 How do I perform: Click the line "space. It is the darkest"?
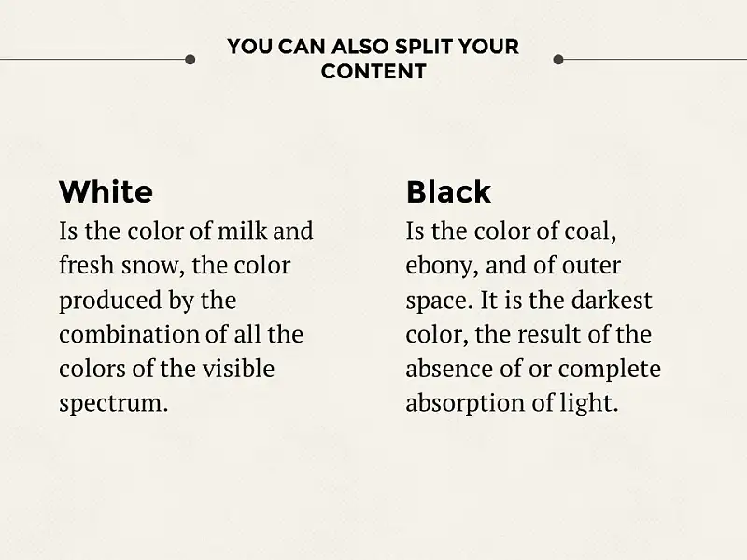529,301
